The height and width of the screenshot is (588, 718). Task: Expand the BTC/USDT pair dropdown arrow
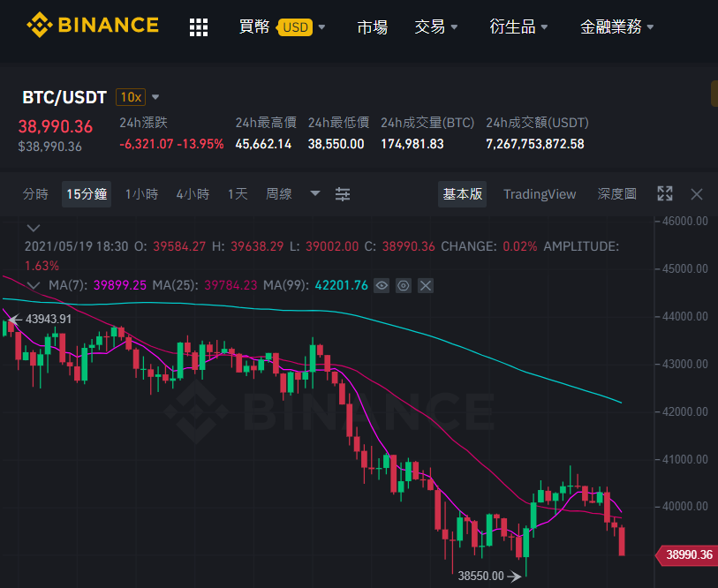point(155,97)
